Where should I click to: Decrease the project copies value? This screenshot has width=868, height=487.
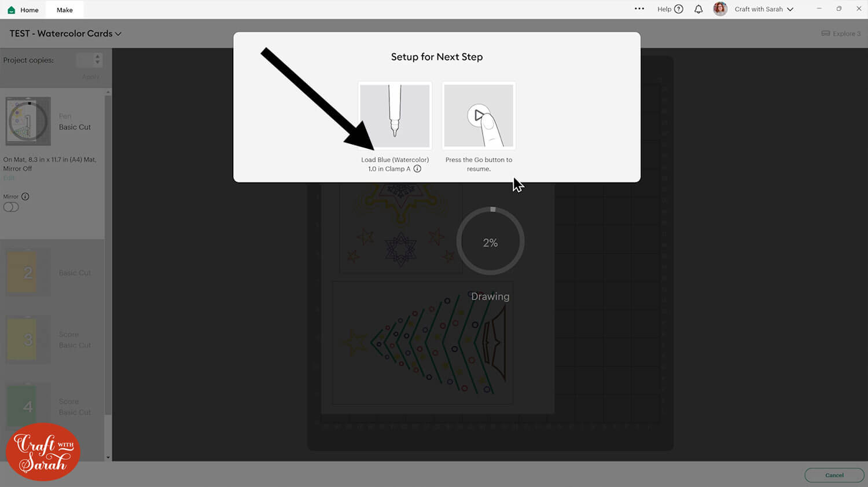click(x=97, y=63)
